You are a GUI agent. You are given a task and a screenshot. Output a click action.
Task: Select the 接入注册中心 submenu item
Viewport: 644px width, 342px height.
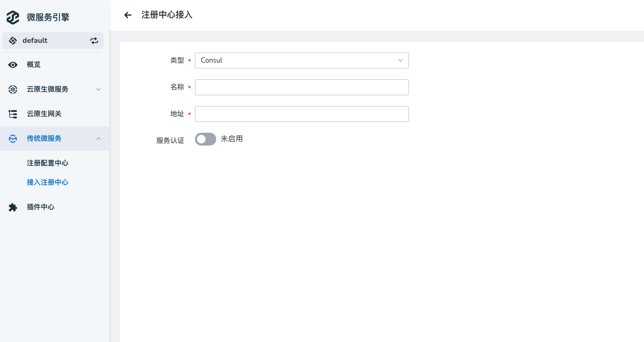(x=48, y=183)
